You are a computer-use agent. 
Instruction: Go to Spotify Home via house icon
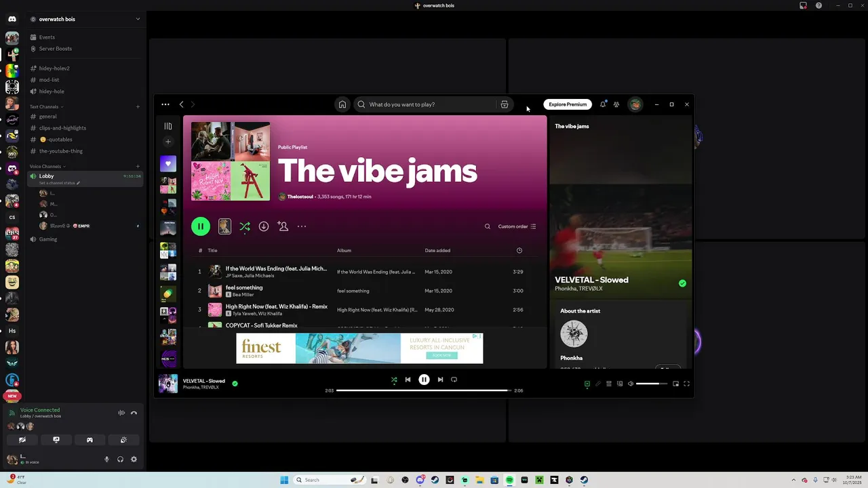(x=342, y=104)
